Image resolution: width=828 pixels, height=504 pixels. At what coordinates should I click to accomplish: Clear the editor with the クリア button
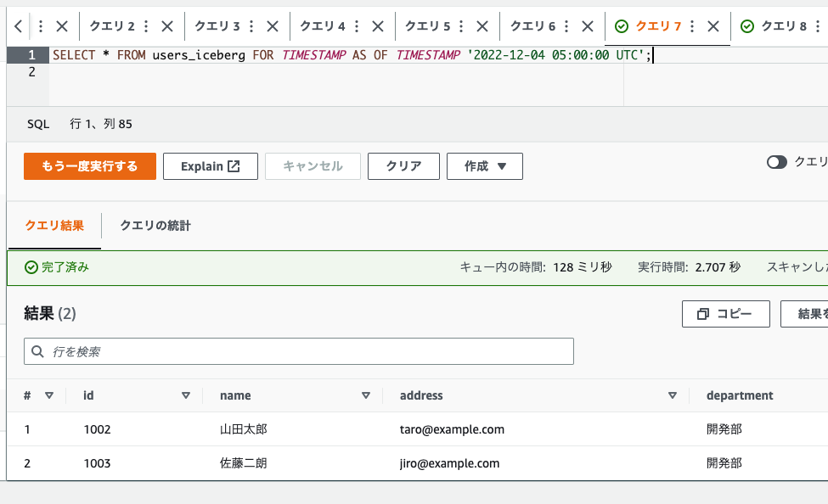point(403,166)
